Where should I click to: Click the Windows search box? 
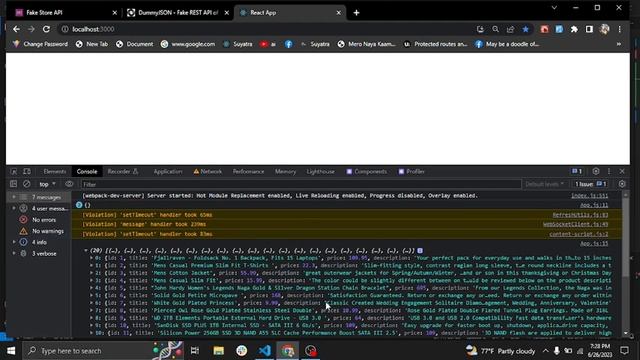88,351
